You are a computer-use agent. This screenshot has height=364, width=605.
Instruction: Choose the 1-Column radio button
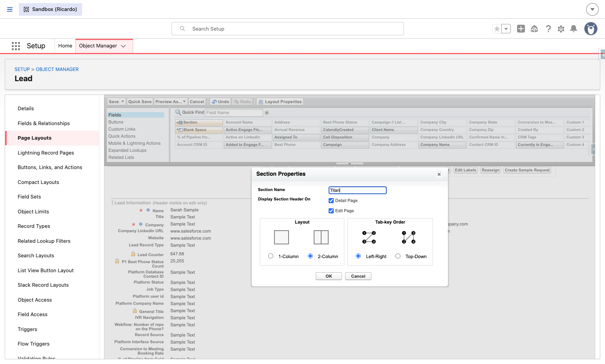coord(271,256)
